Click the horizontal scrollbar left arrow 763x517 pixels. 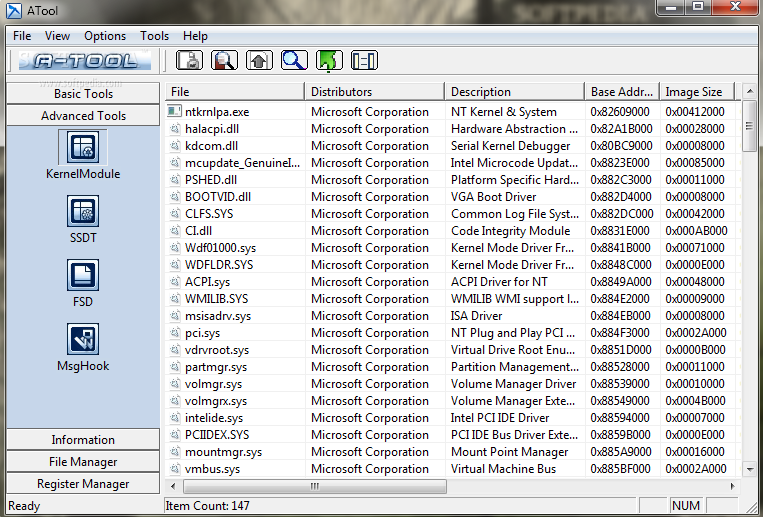173,486
